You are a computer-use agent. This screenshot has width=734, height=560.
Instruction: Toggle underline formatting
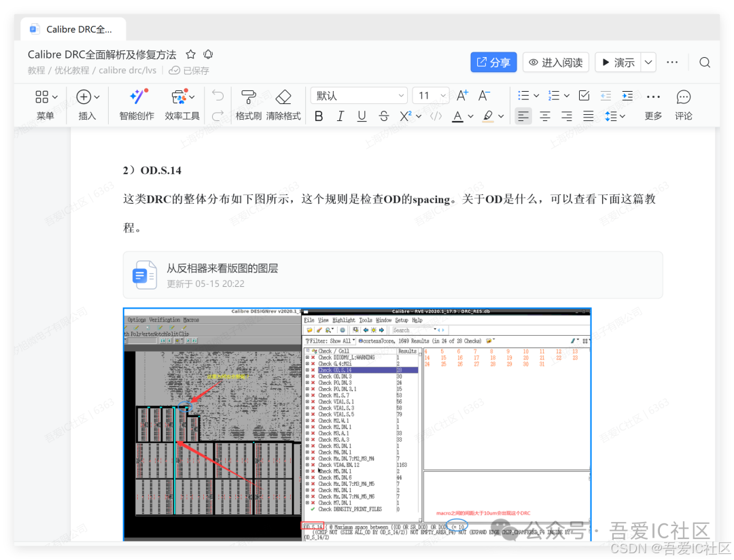point(362,116)
